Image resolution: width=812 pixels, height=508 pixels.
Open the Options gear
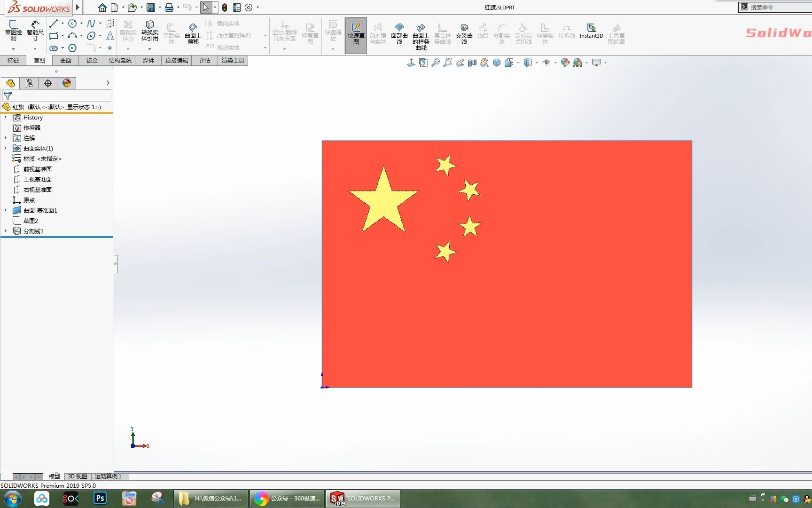pyautogui.click(x=249, y=8)
